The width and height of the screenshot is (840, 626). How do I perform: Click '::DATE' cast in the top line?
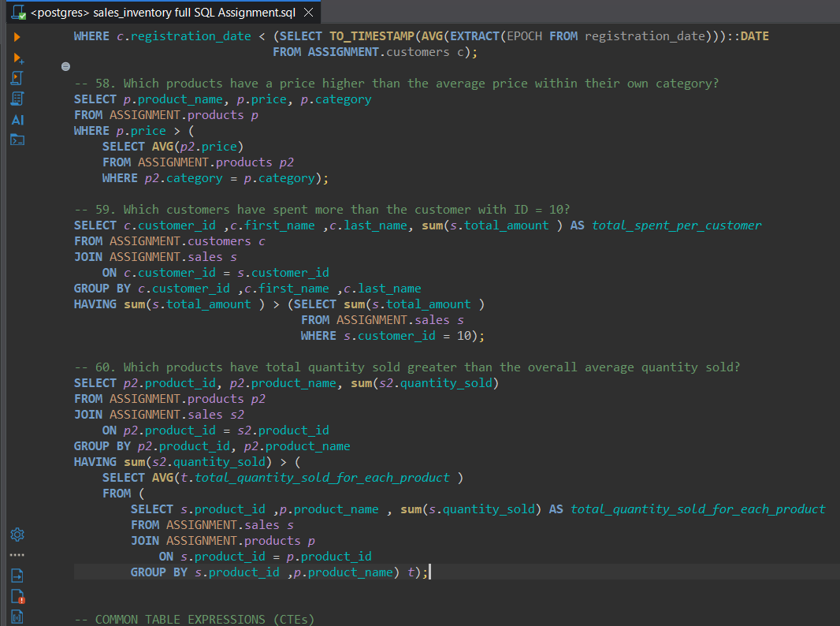748,36
